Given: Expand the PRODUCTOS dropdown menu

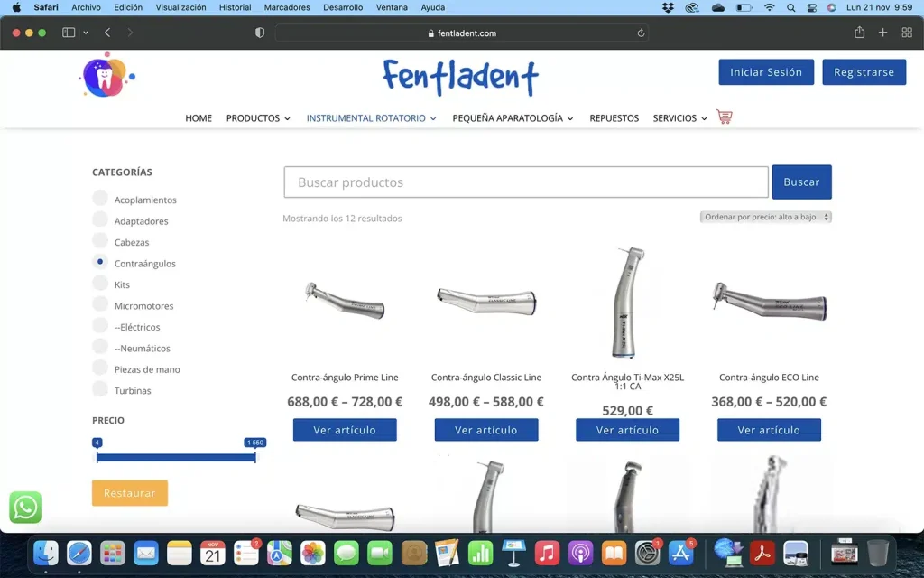Looking at the screenshot, I should coord(258,118).
